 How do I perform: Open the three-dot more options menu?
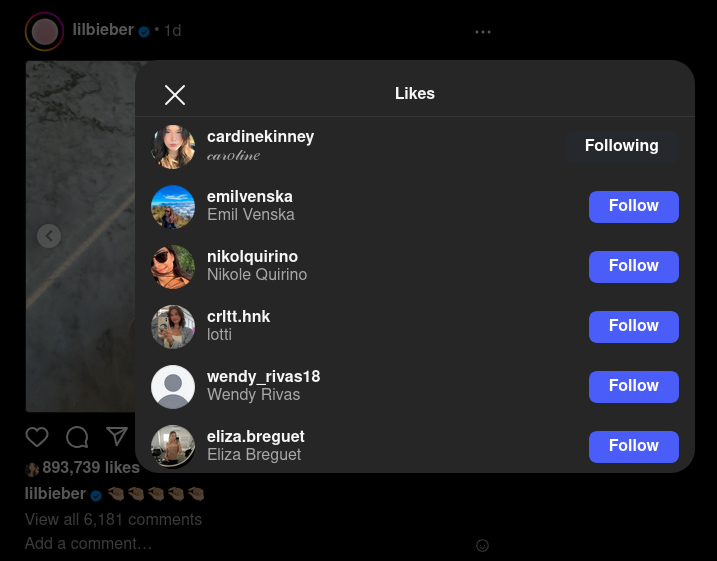tap(483, 32)
